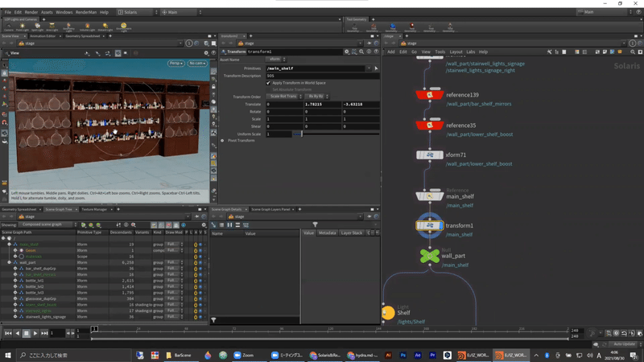Toggle Auto Update in status bar
The image size is (644, 362).
coord(624,344)
